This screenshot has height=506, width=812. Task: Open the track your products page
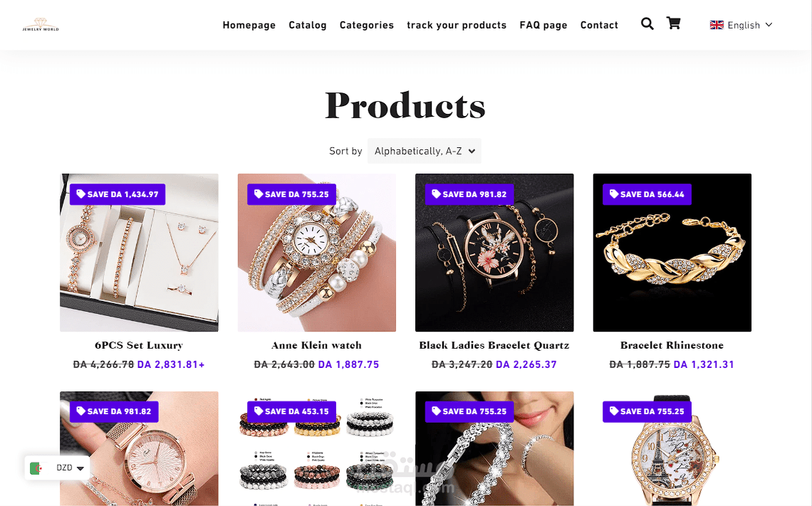click(x=457, y=25)
